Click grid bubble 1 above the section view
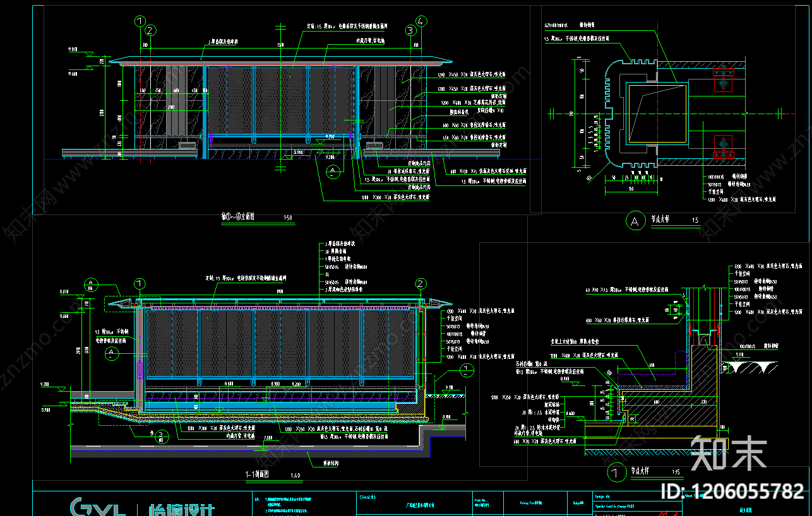Viewport: 812px width, 516px height. pyautogui.click(x=140, y=284)
